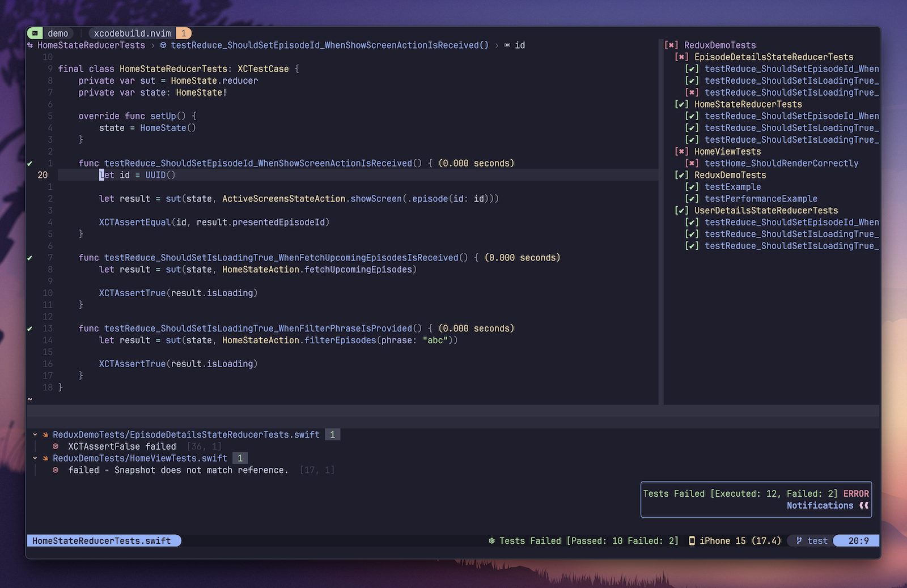
Task: Toggle the failed mark on testHome_ShouldRenderCorrectly
Action: coord(692,163)
